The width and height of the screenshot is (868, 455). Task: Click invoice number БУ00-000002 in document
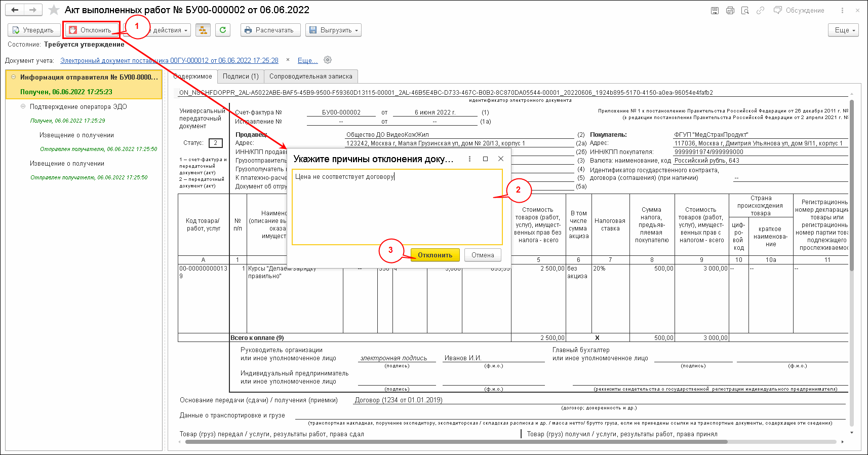[341, 112]
